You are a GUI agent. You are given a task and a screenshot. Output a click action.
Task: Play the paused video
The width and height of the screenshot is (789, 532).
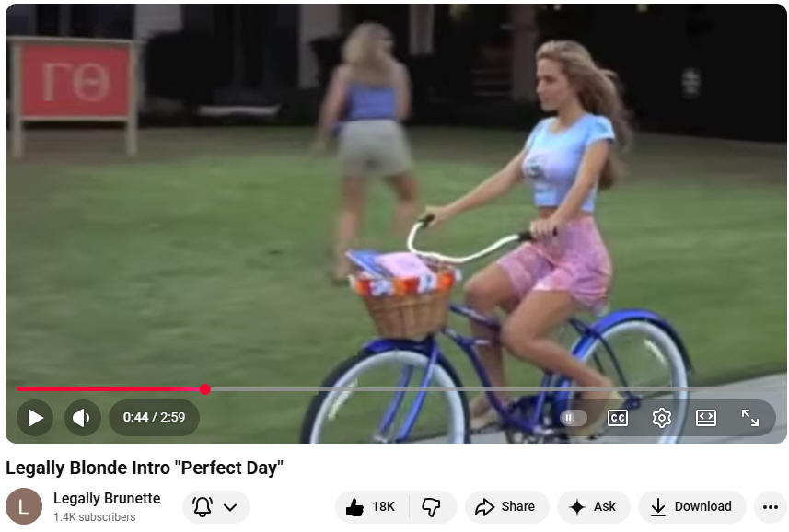tap(35, 417)
